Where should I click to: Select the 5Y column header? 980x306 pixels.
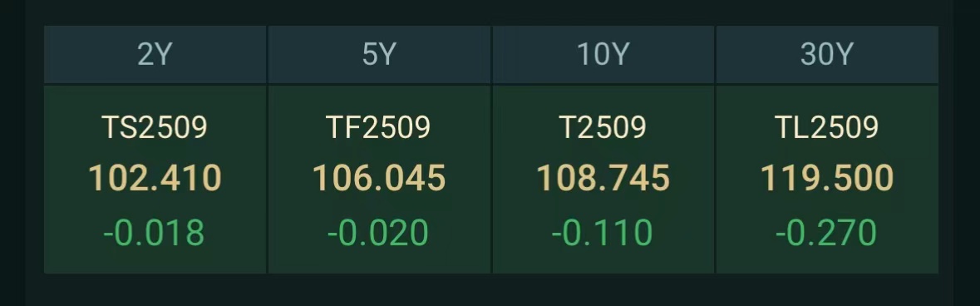(379, 54)
